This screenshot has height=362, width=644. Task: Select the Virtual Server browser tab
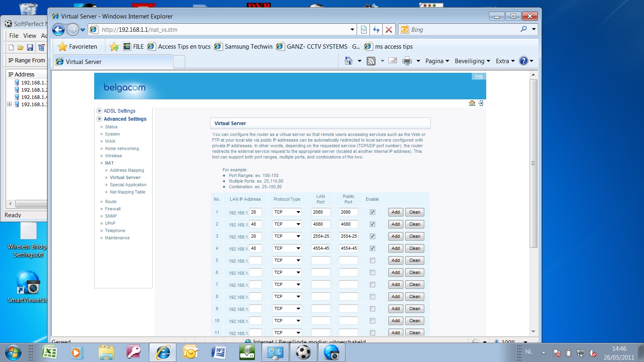coord(113,62)
